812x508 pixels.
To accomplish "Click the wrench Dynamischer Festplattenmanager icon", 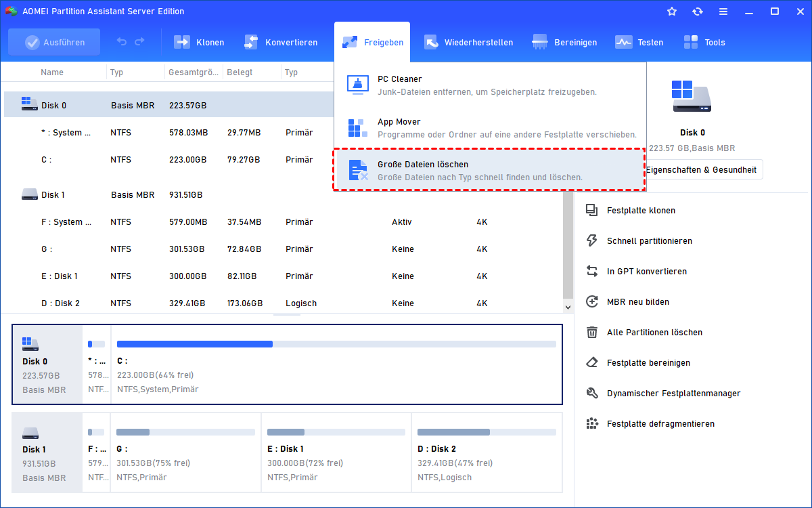I will coord(592,394).
